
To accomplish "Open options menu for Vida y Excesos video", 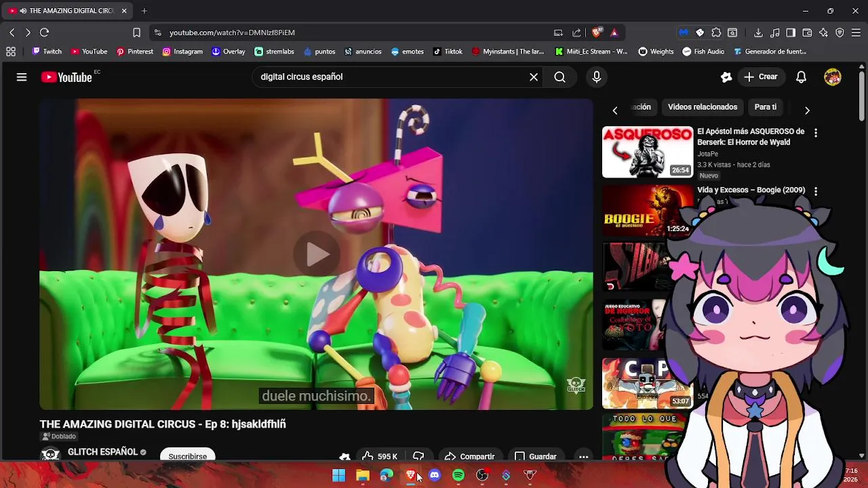I will point(816,192).
